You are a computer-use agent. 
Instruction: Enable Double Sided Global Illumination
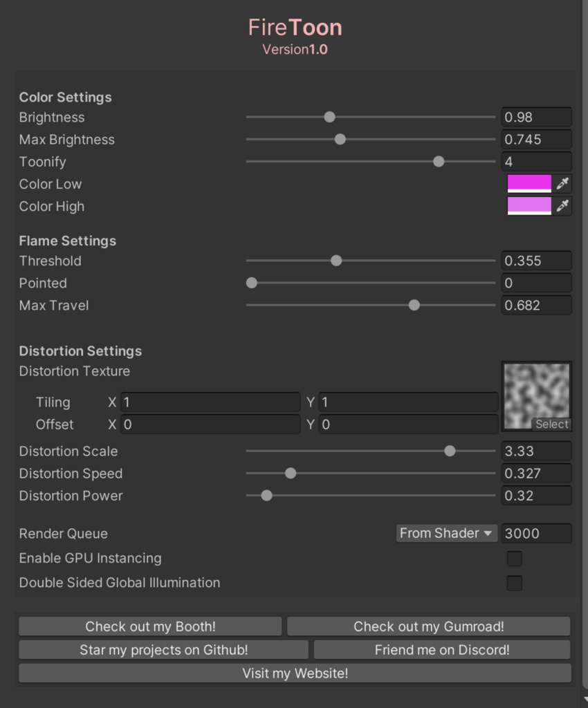coord(514,583)
